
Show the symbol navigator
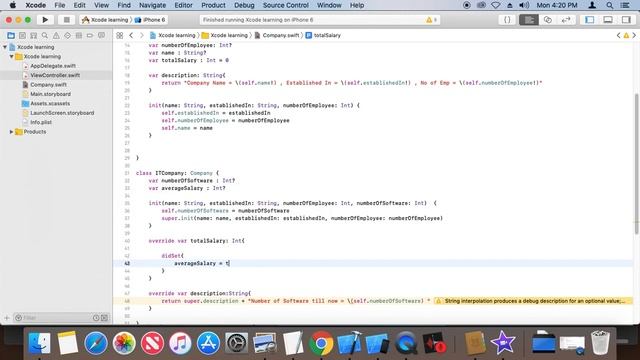click(33, 36)
